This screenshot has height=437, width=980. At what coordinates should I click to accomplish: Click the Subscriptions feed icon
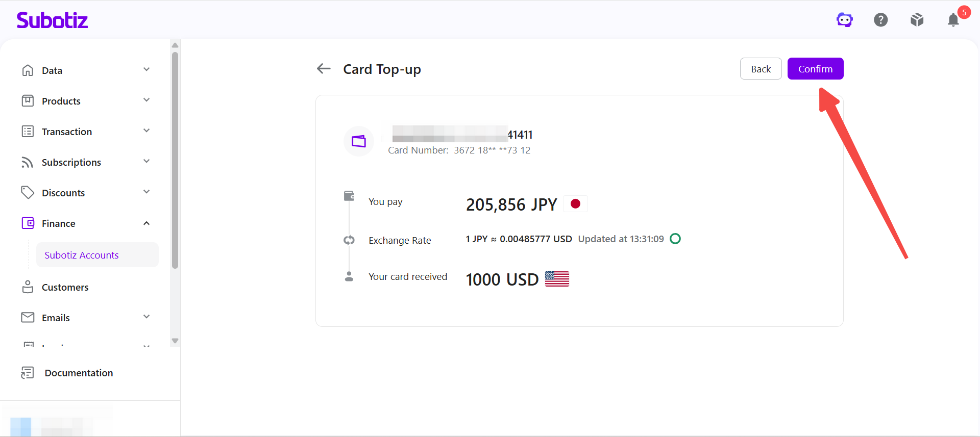click(x=28, y=162)
